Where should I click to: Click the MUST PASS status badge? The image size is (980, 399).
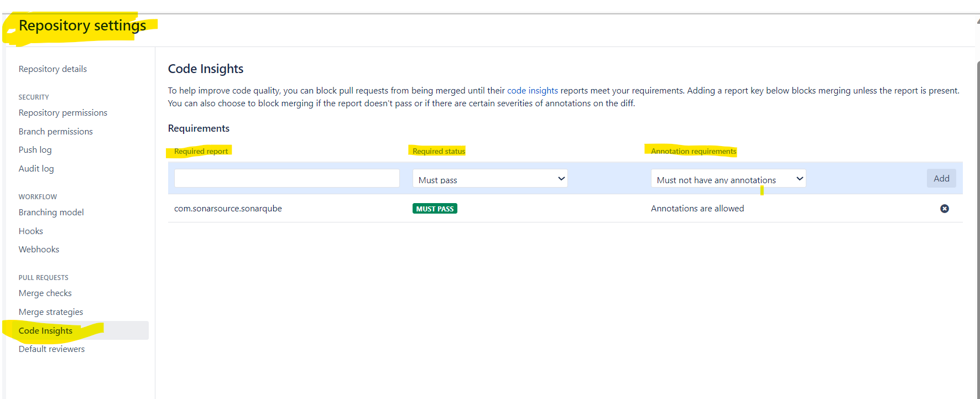tap(435, 209)
